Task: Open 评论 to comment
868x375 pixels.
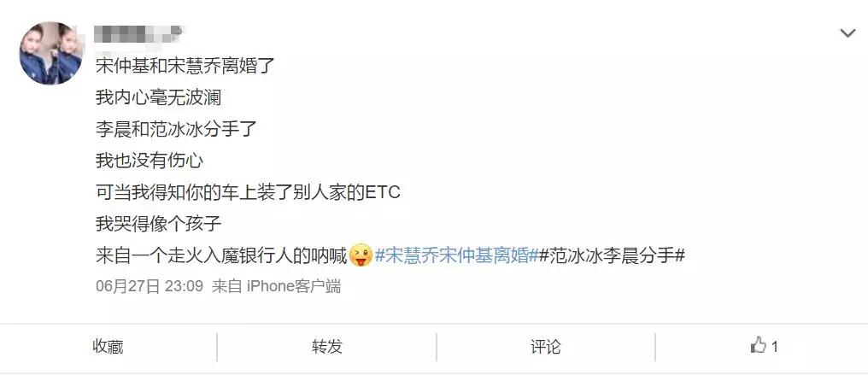Action: click(546, 347)
